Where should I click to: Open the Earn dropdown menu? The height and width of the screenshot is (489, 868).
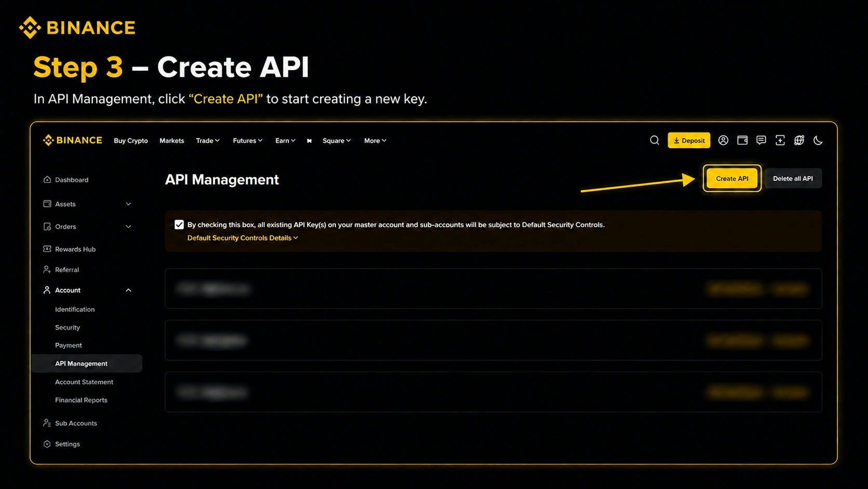(x=285, y=141)
